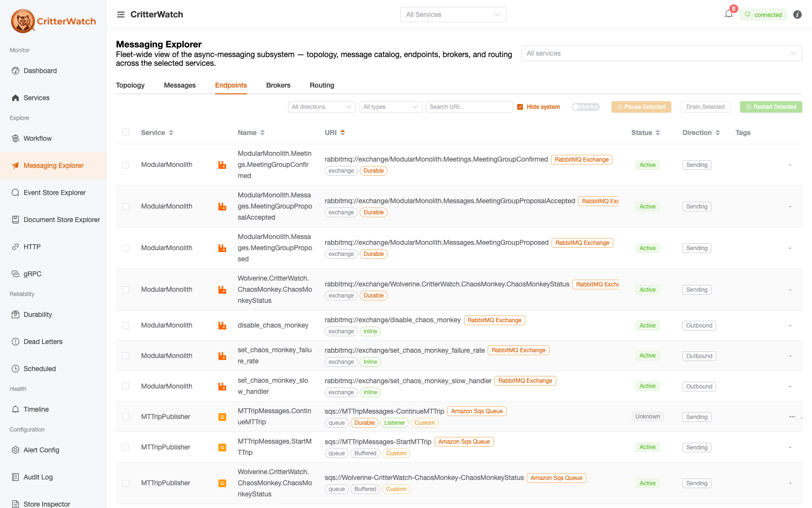Viewport: 812px width, 508px height.
Task: Toggle the Metrics switch
Action: (586, 107)
